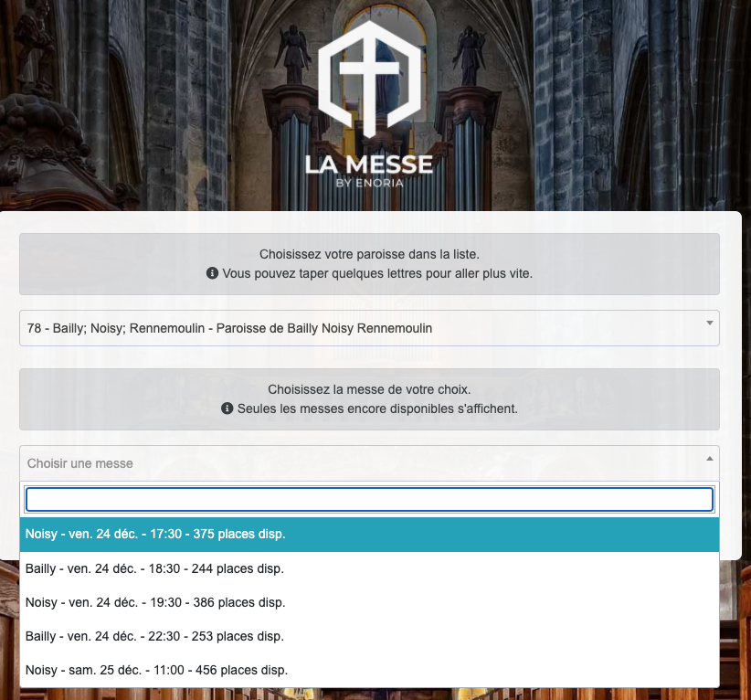Screen dimensions: 751x700
Task: Click 'Vous pouvez taper quelques lettres' hint text
Action: pyautogui.click(x=377, y=273)
